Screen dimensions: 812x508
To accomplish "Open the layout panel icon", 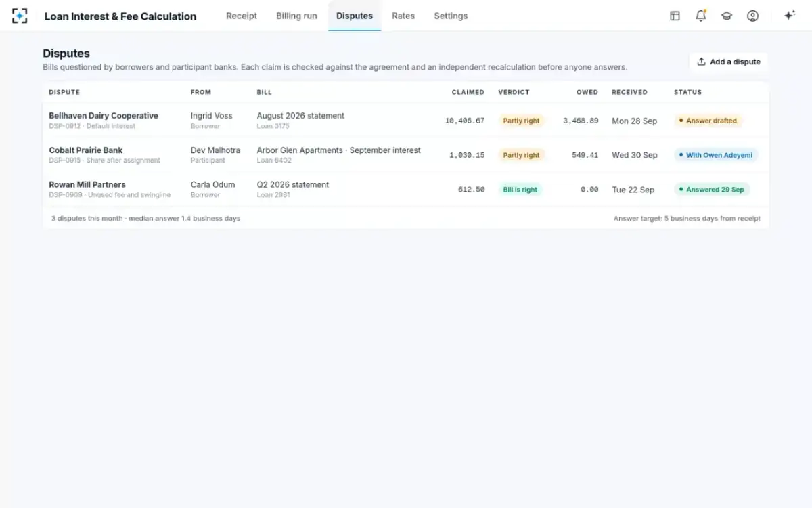I will pyautogui.click(x=675, y=16).
